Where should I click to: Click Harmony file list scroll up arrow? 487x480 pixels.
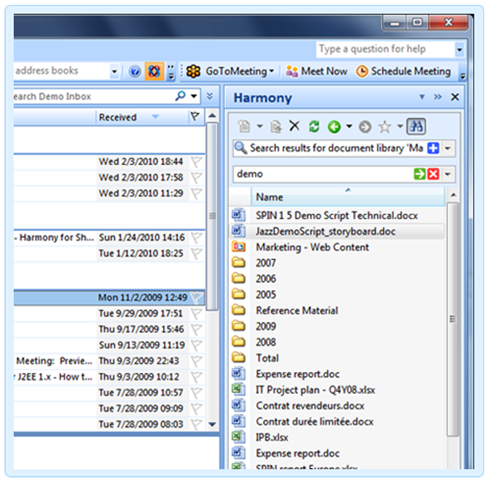pos(453,195)
